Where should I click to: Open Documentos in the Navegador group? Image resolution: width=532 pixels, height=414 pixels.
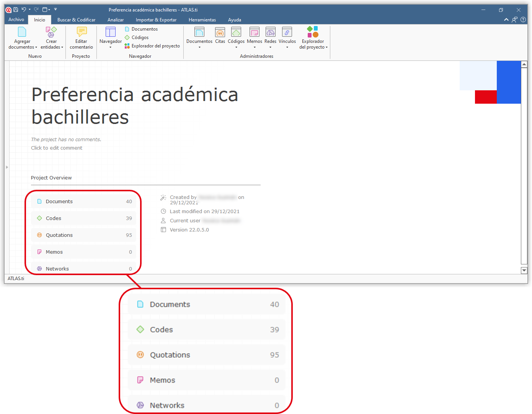click(x=141, y=29)
